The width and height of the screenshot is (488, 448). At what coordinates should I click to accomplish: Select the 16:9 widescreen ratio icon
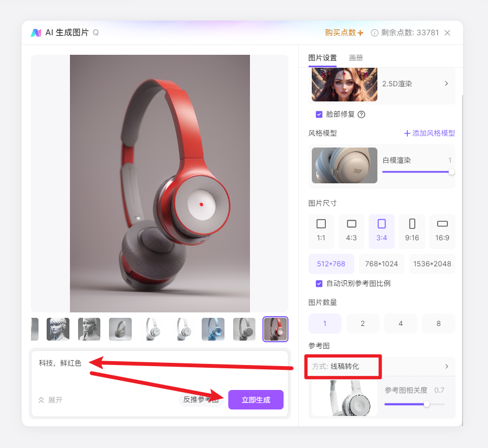(x=442, y=224)
